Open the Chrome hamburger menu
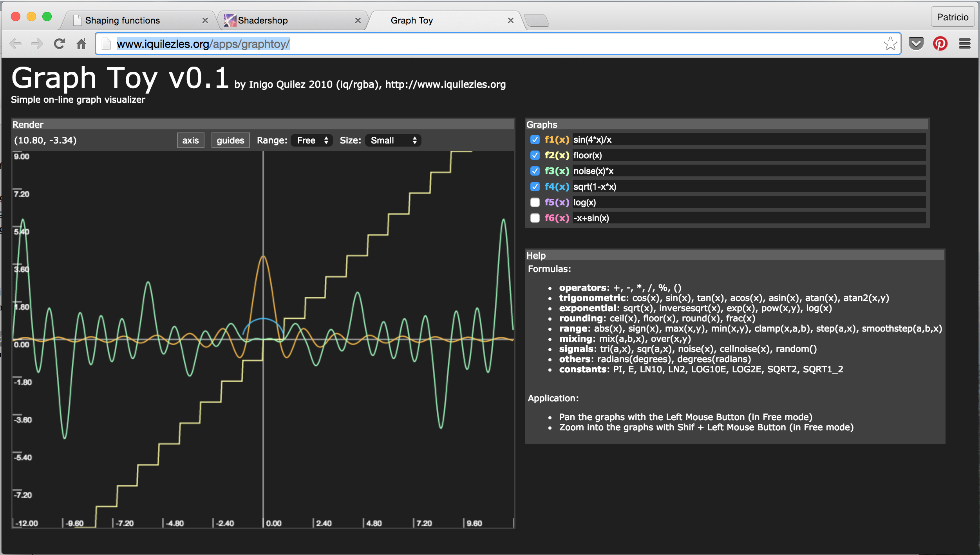 964,44
